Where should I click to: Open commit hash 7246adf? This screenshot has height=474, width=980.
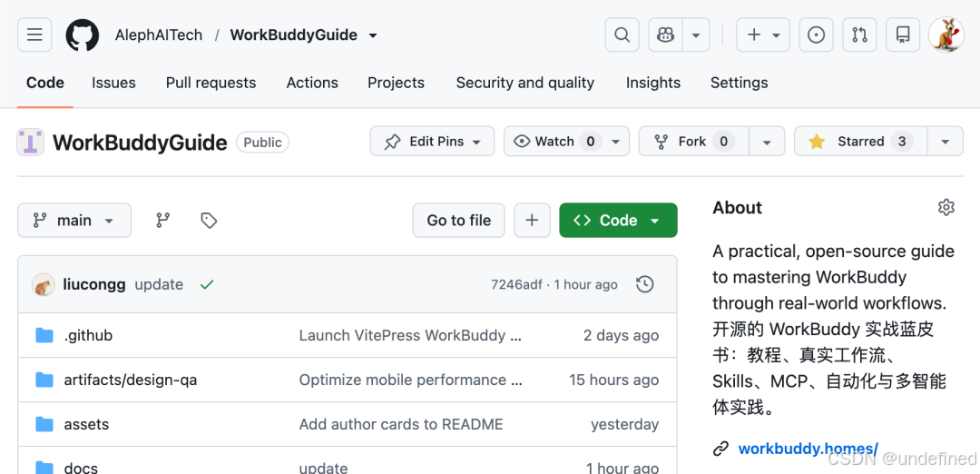[x=516, y=284]
